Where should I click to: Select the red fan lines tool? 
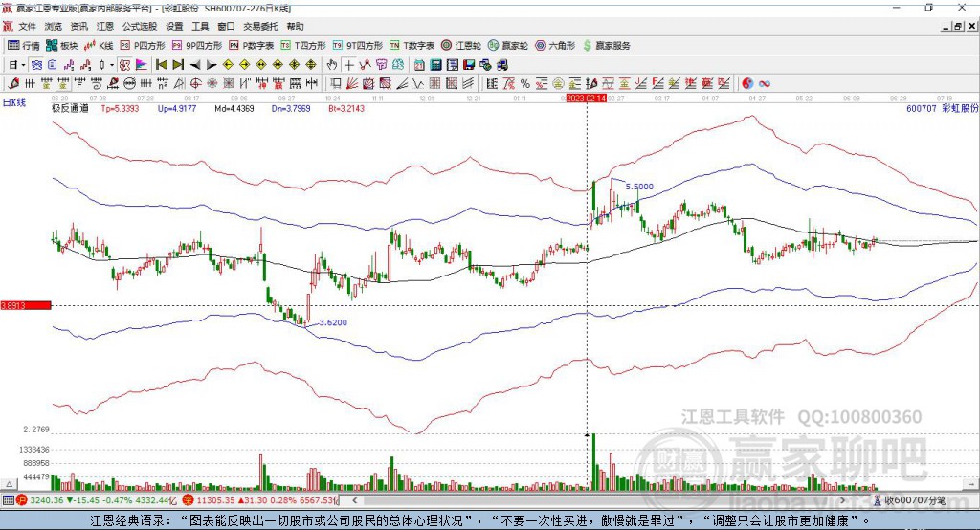coord(352,84)
